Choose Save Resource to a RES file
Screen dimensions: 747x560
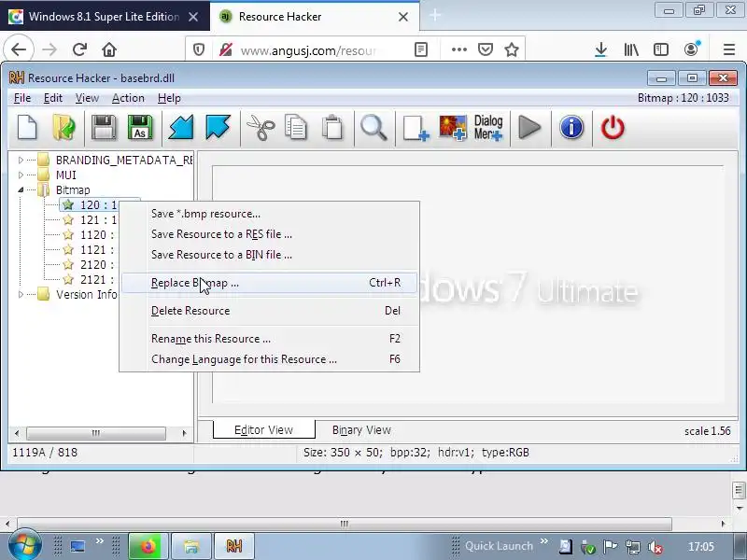coord(269,234)
